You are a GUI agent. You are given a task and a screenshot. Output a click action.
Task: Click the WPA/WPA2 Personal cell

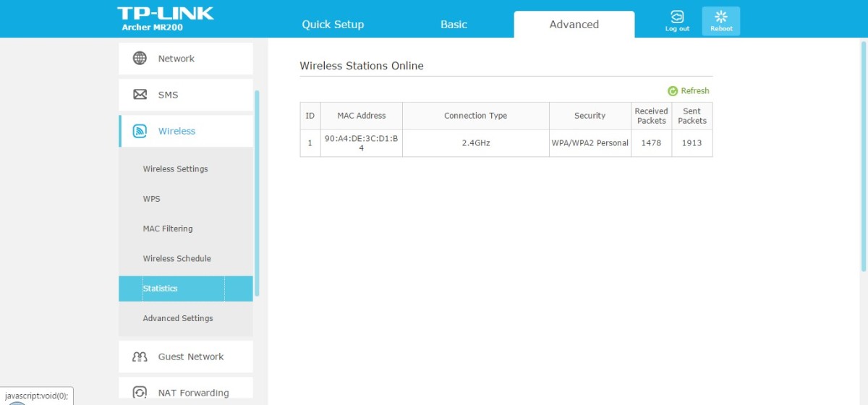(590, 143)
